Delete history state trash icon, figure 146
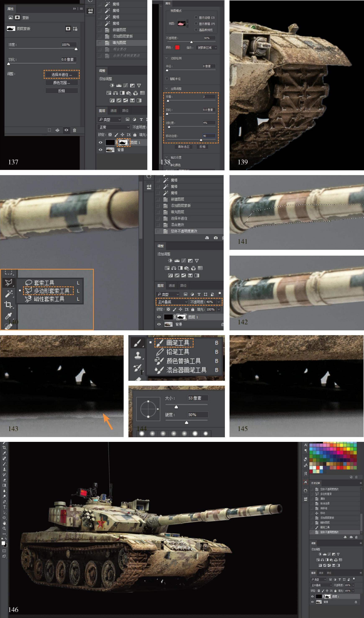The width and height of the screenshot is (364, 618). 356,537
